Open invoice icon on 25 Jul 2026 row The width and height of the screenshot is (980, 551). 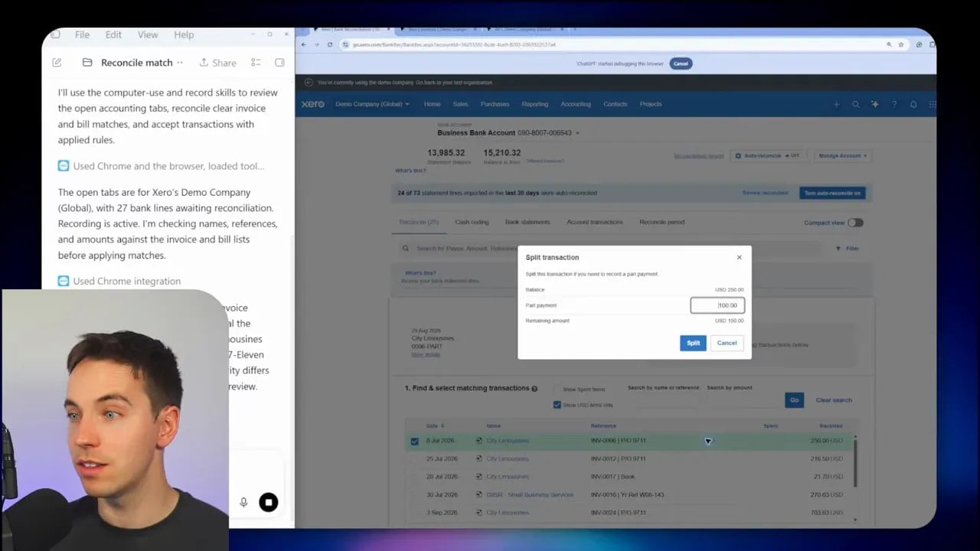(479, 458)
